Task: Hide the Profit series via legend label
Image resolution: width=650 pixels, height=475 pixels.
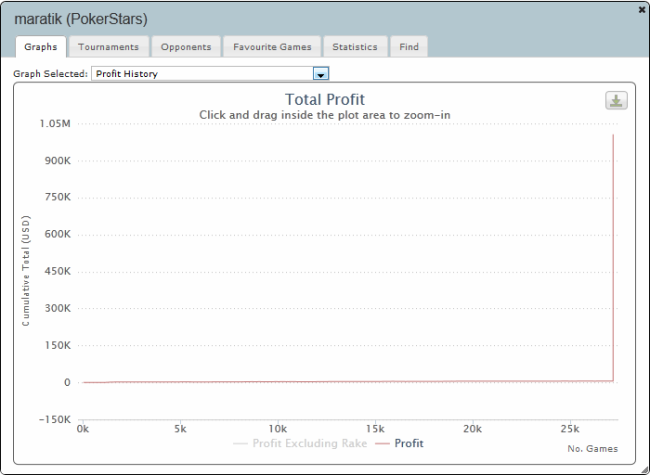Action: 409,443
